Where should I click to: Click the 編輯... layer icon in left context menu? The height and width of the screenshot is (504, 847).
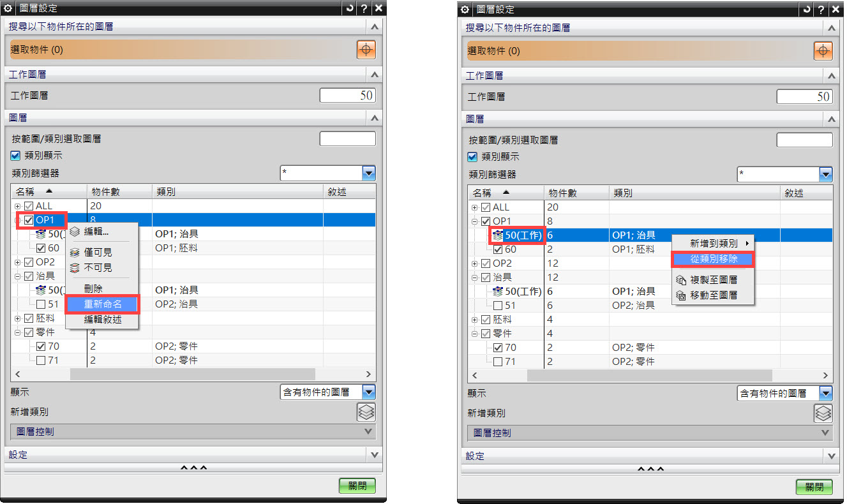tap(75, 232)
